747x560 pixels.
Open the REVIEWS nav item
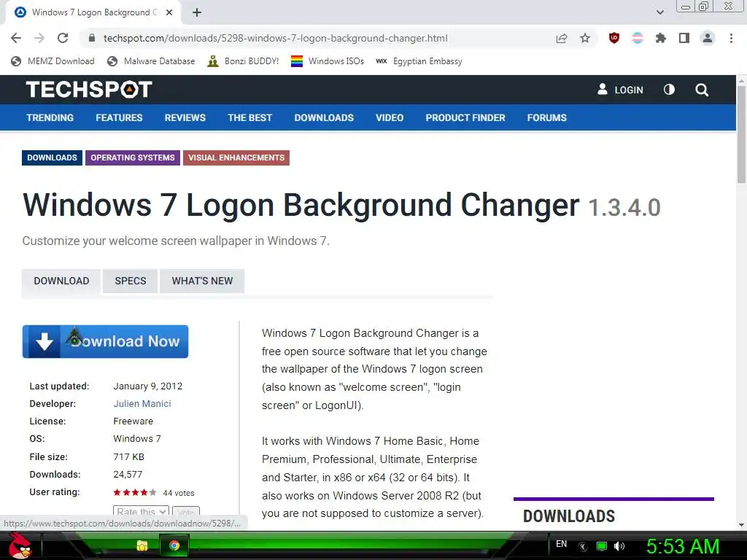[185, 117]
